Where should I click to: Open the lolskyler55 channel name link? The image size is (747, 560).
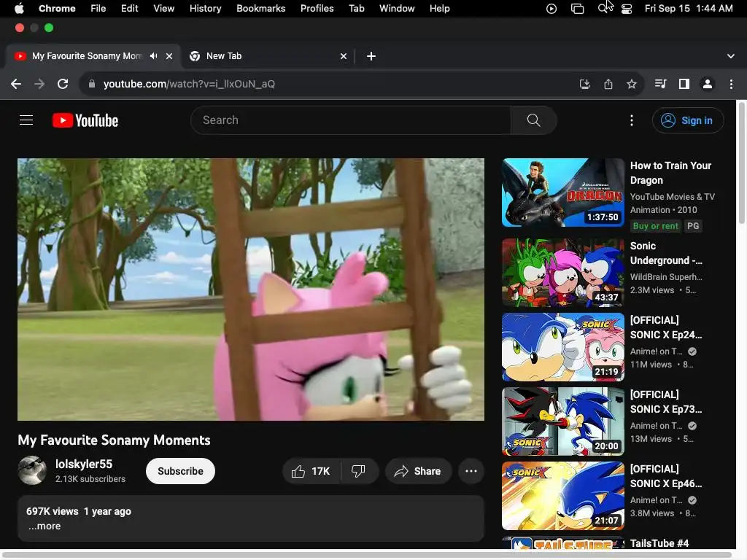click(x=84, y=464)
